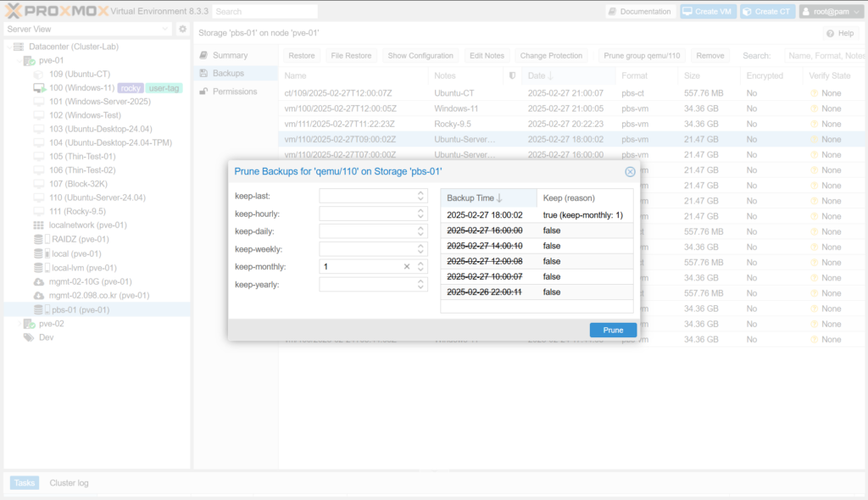Screen dimensions: 868x500
Task: Open the root@pam user menu
Action: tap(831, 12)
